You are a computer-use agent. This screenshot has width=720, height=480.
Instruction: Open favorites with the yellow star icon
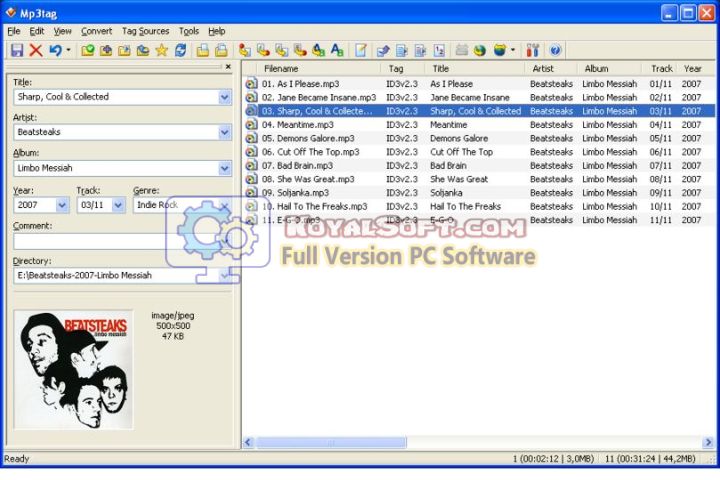click(x=161, y=50)
